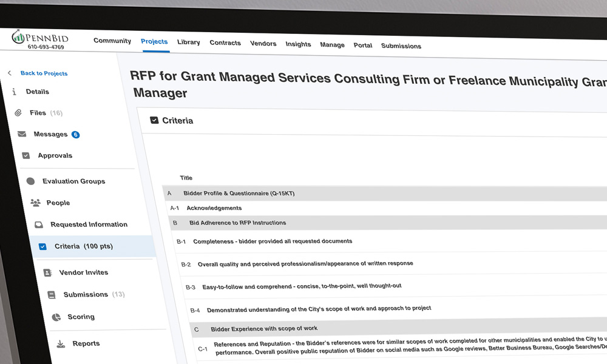The width and height of the screenshot is (607, 364).
Task: Open People in the sidebar
Action: tap(58, 203)
